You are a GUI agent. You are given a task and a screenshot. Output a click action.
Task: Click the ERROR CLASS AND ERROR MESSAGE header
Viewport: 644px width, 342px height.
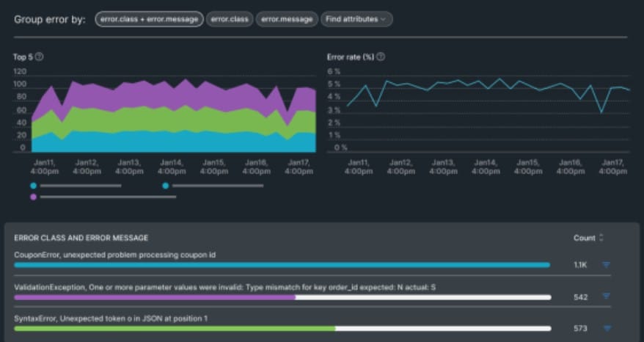(x=81, y=238)
